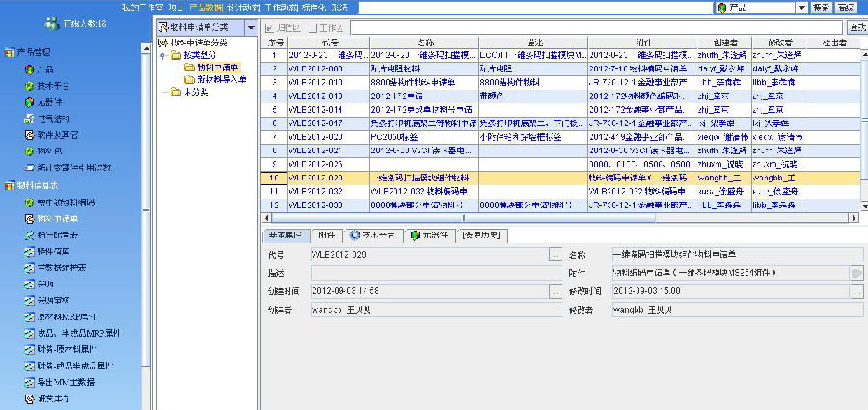Image resolution: width=868 pixels, height=410 pixels.
Task: Select the row WLE2012-014
Action: point(560,110)
